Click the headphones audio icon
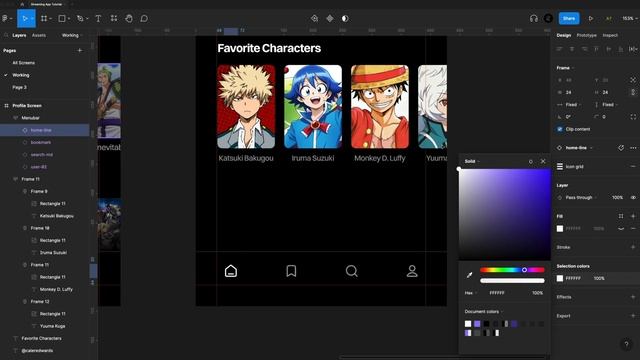 point(533,18)
